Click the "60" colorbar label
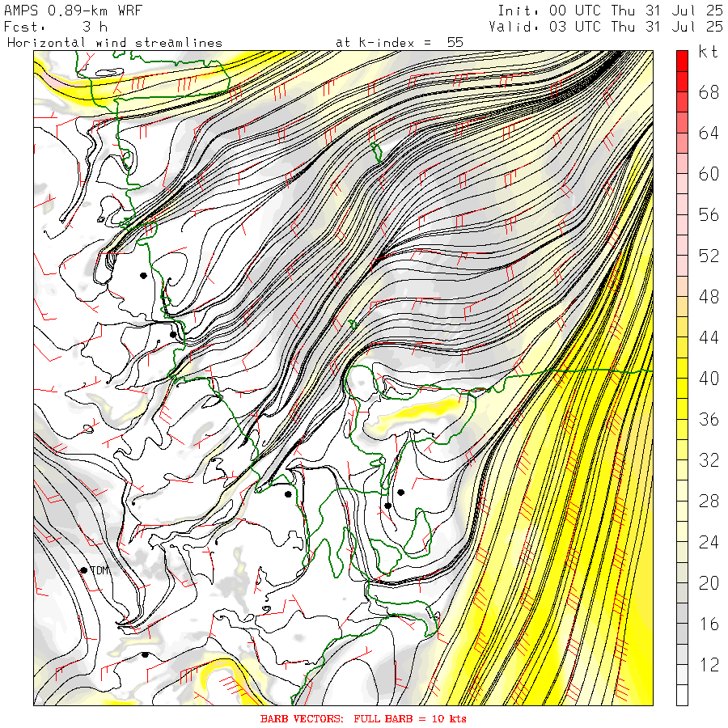This screenshot has height=728, width=728. click(709, 174)
